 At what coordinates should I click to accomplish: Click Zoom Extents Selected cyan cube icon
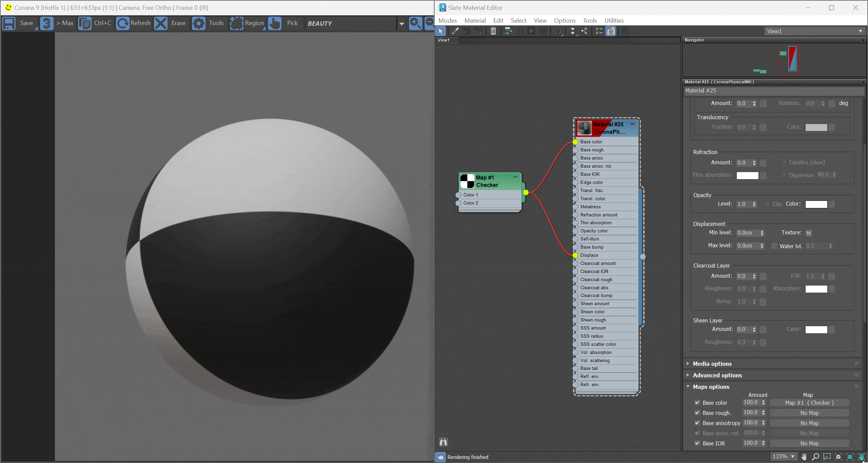click(850, 457)
